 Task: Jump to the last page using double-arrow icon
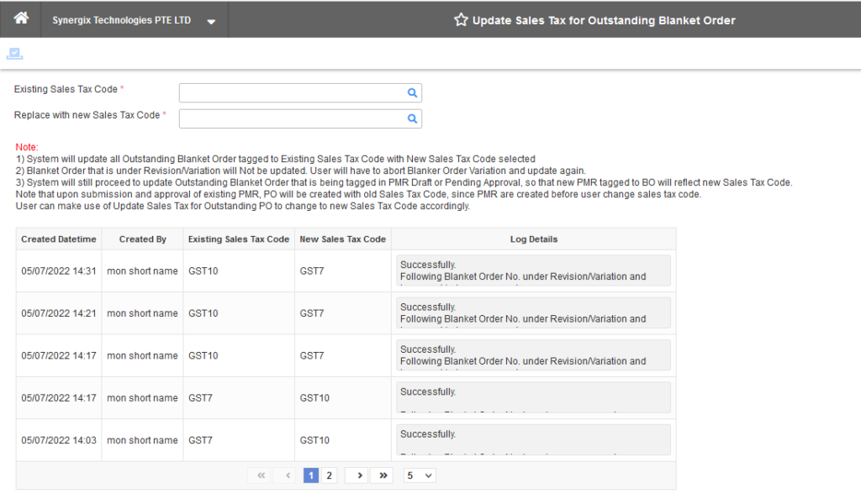point(382,475)
